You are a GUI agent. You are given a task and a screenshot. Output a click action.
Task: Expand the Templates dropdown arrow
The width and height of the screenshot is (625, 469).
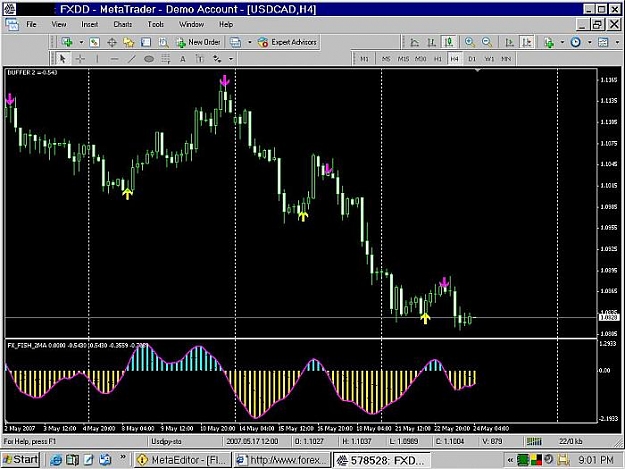[x=617, y=42]
